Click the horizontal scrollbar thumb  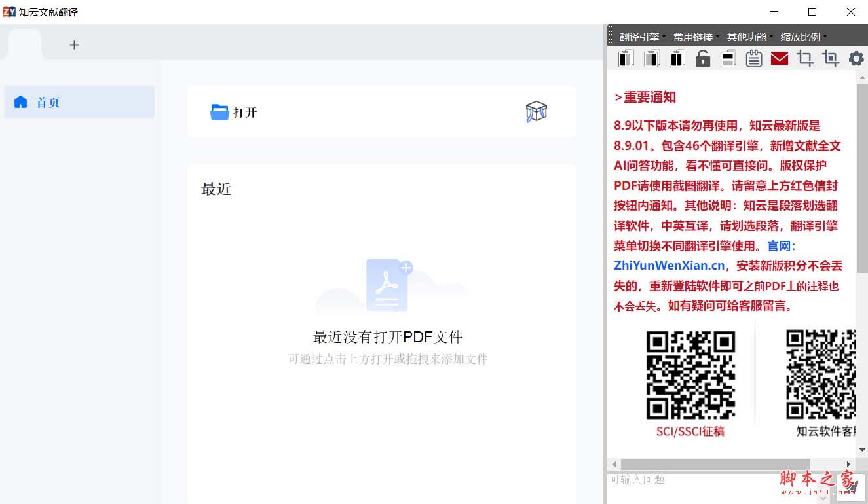click(716, 465)
